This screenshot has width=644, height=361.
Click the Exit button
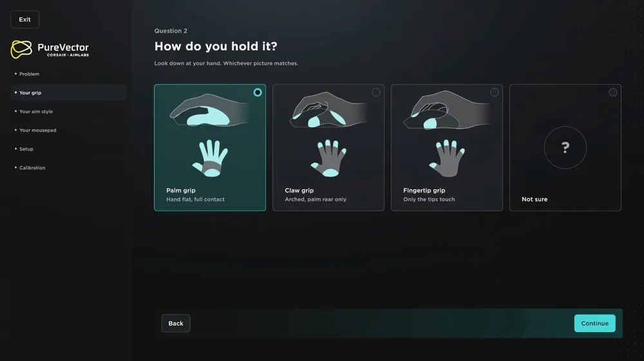(24, 19)
